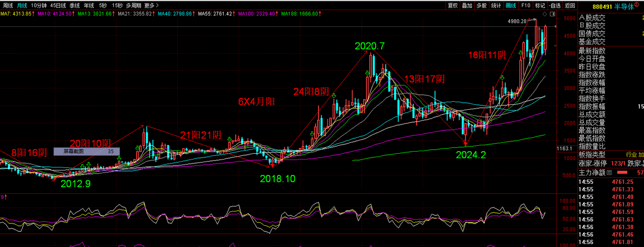Switch to the 15秒 period tab

pos(117,5)
